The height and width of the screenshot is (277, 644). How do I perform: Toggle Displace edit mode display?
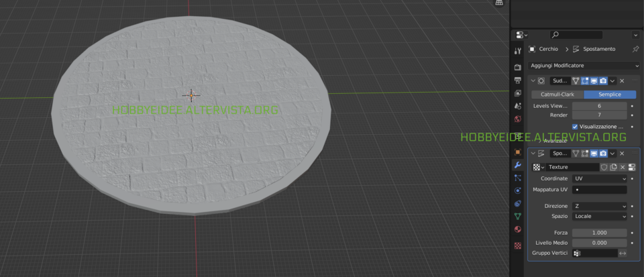585,154
